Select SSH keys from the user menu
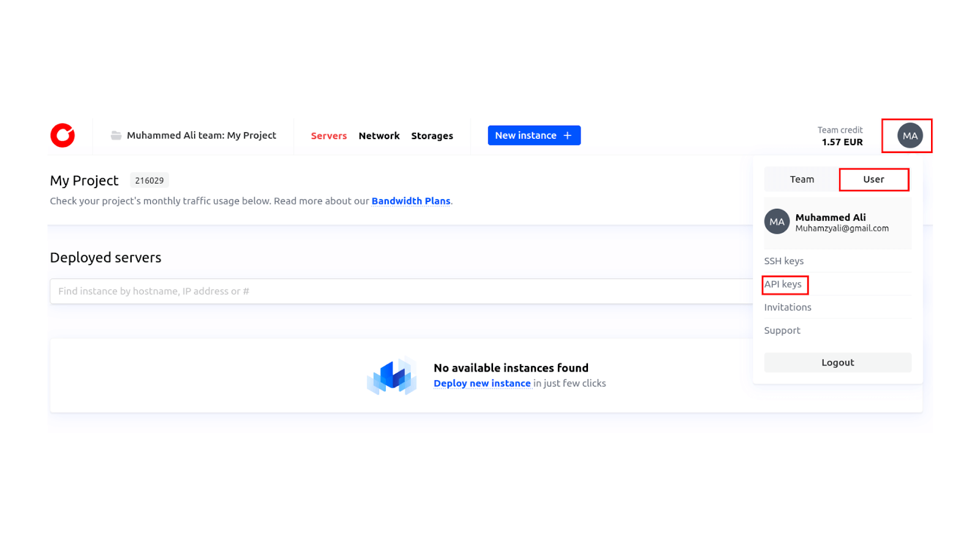This screenshot has width=980, height=551. coord(784,261)
